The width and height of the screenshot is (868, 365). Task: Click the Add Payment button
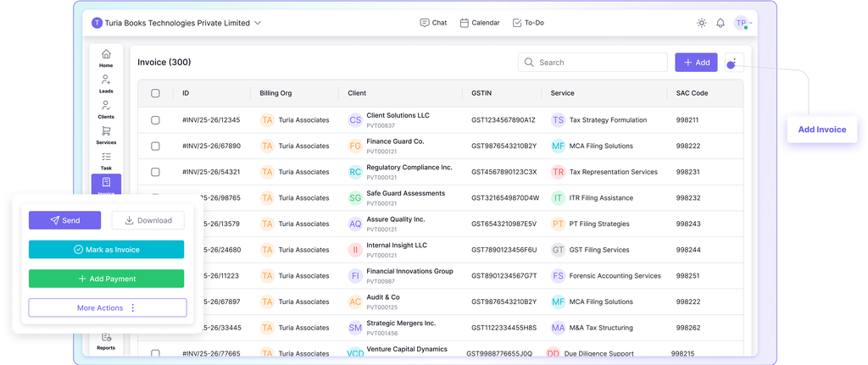106,279
